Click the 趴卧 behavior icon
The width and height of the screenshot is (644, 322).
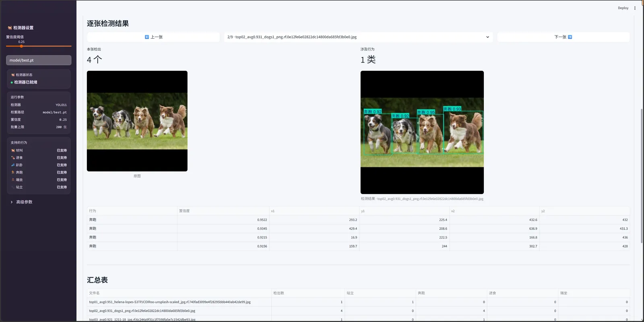(13, 165)
